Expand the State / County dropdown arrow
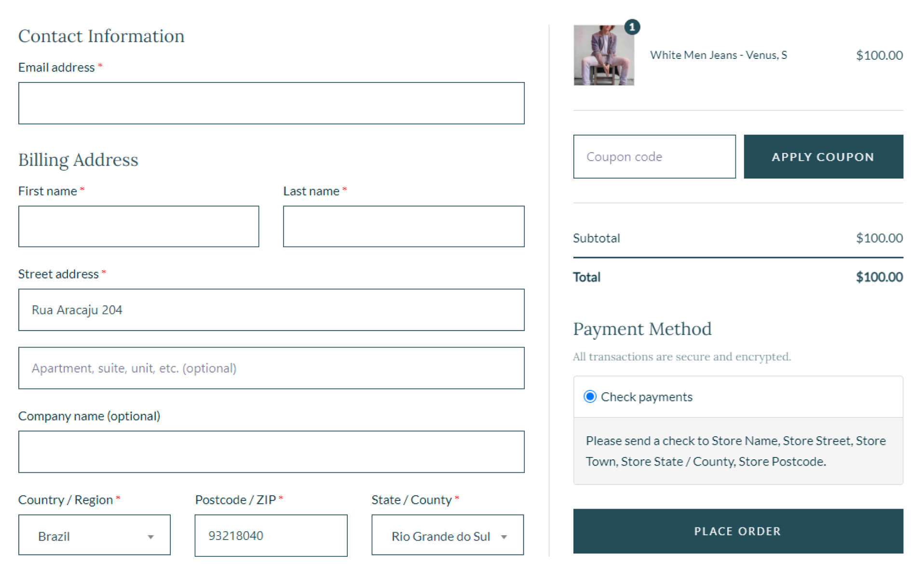 503,537
